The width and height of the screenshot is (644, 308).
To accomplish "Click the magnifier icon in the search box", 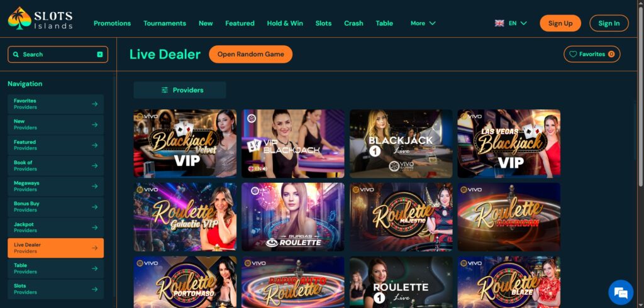I will tap(16, 54).
